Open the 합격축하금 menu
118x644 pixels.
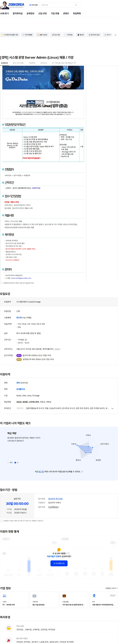pos(18,13)
